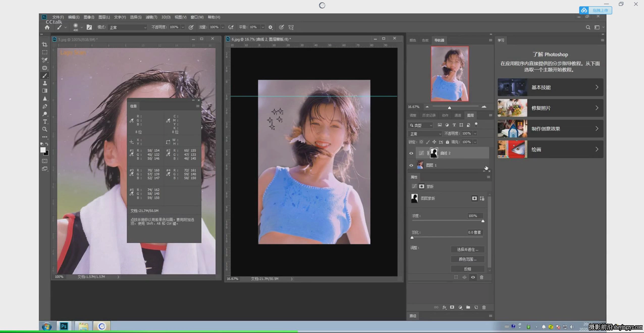Create new layer icon
Viewport: 644px width, 333px height.
coord(476,307)
